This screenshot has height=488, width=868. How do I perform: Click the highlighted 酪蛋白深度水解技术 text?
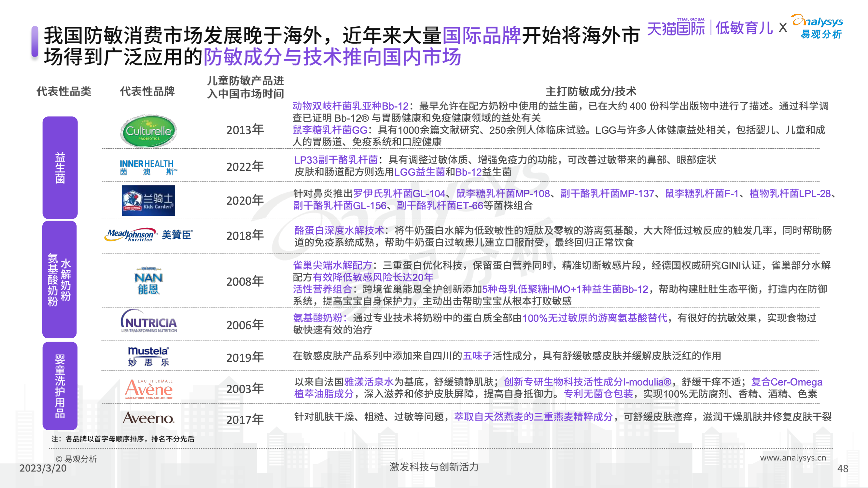tap(339, 230)
